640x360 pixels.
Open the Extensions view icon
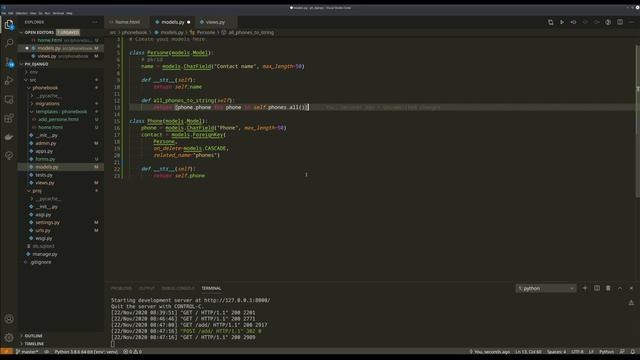9,118
